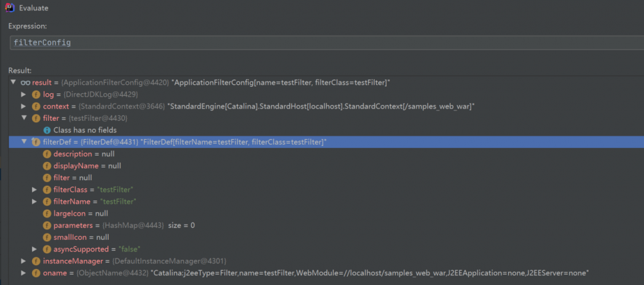
Task: Collapse the result root node
Action: (x=14, y=82)
